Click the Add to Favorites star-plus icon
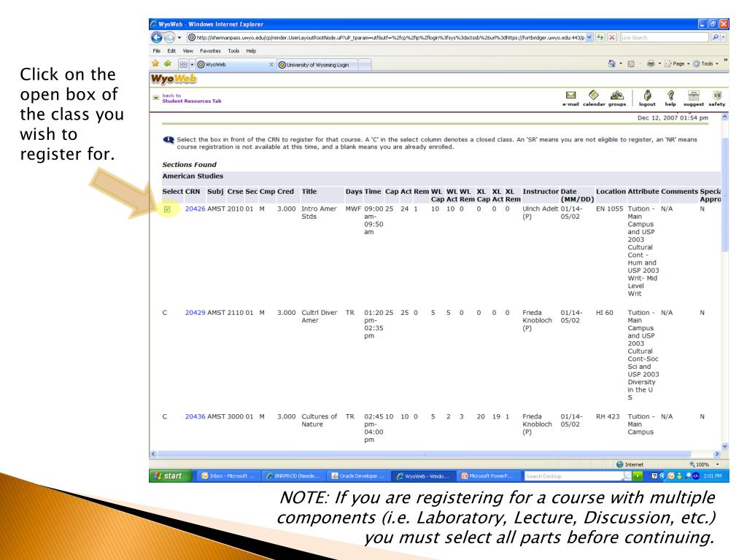The image size is (747, 560). (168, 63)
